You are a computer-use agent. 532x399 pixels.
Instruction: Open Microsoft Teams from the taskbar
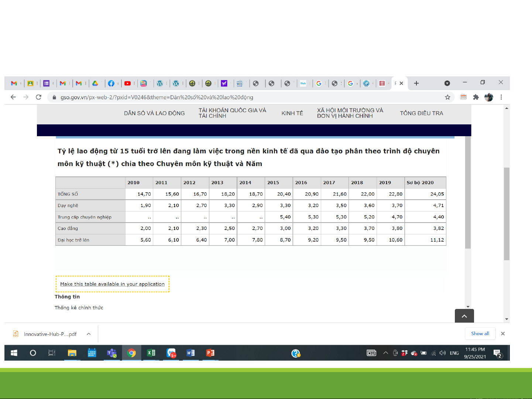tap(111, 353)
